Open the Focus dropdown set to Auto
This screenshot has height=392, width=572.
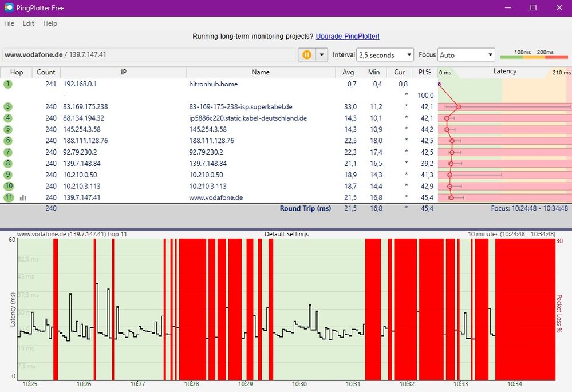(x=466, y=55)
